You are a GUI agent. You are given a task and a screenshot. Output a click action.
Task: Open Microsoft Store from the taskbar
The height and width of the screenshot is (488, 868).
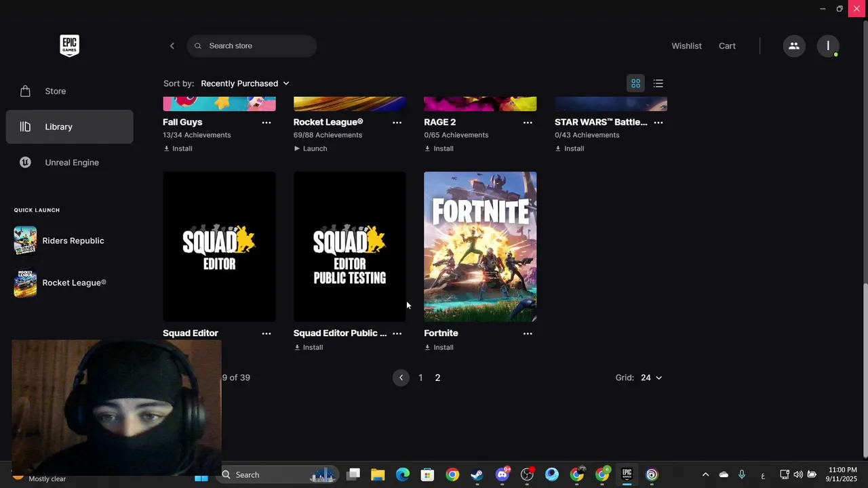coord(427,474)
